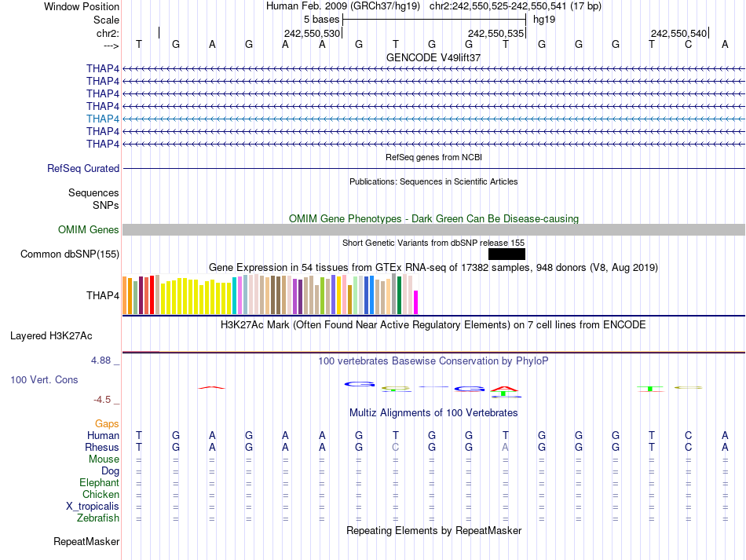Click faded A in the Rhesus row
The width and height of the screenshot is (746, 560).
click(505, 447)
